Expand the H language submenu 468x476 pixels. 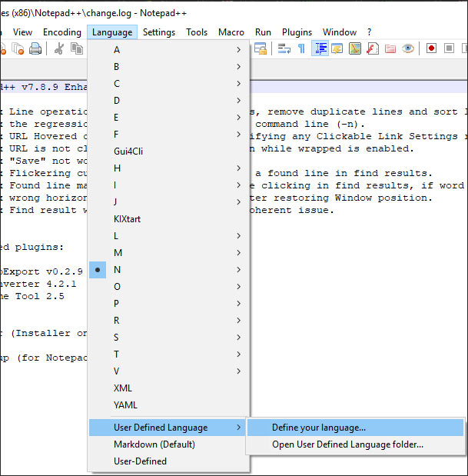[x=168, y=168]
